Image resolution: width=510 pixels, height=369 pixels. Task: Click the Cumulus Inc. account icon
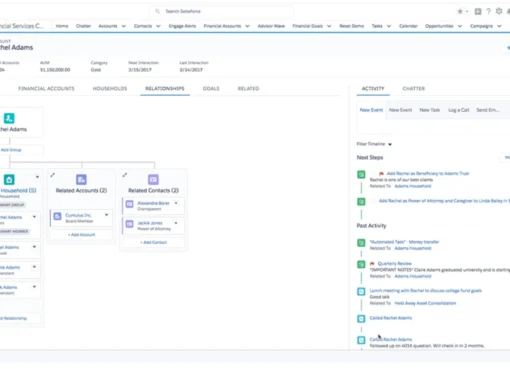point(57,217)
